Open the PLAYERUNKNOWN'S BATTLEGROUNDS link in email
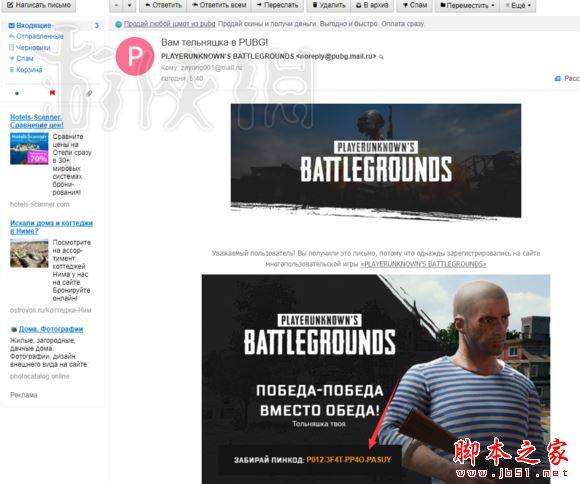Image resolution: width=580 pixels, height=484 pixels. click(x=423, y=264)
